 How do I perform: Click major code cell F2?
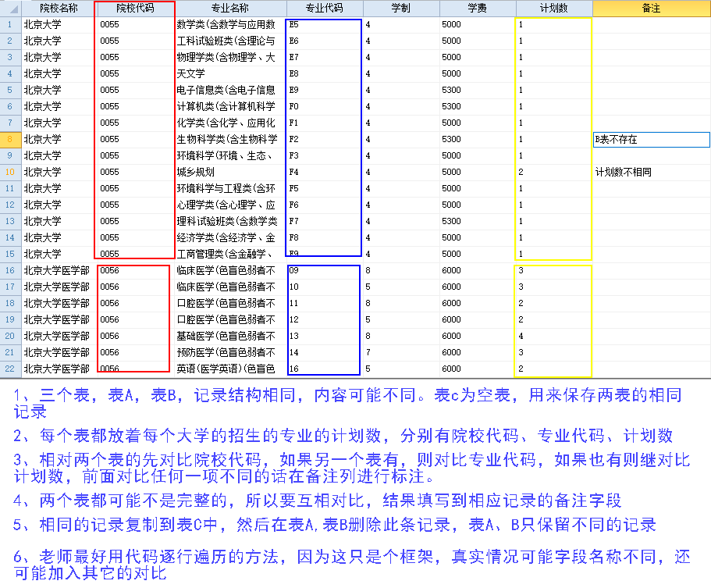(x=325, y=139)
